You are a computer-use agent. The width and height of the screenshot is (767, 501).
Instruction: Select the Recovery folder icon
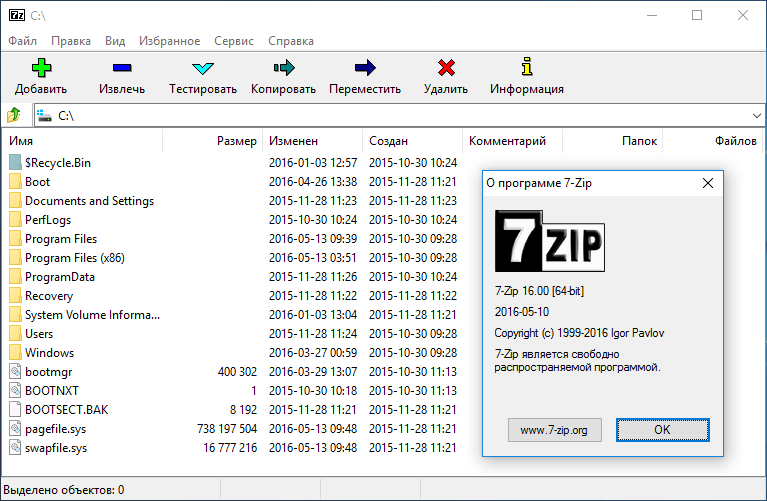[x=15, y=296]
